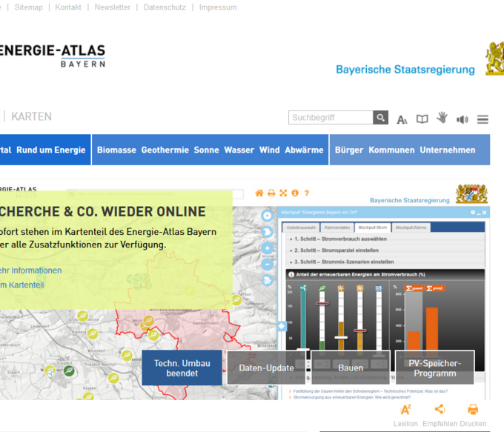Click the info icon beside Anteil der erneuerbaren Energien

pos(291,274)
